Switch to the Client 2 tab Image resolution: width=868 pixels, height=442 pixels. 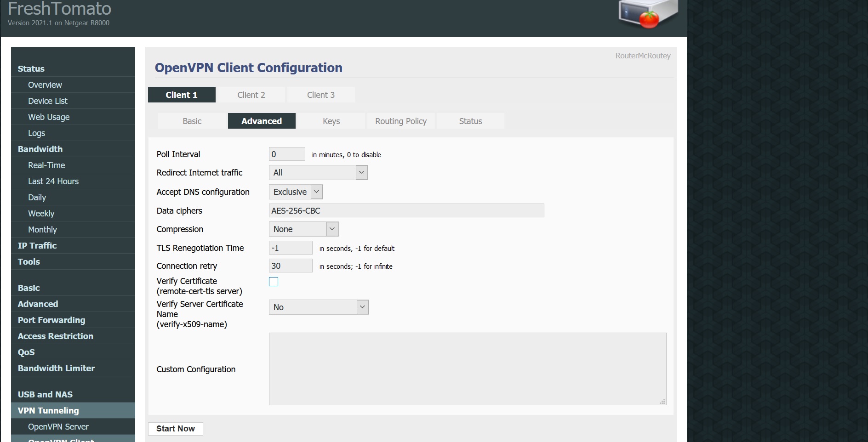tap(251, 95)
